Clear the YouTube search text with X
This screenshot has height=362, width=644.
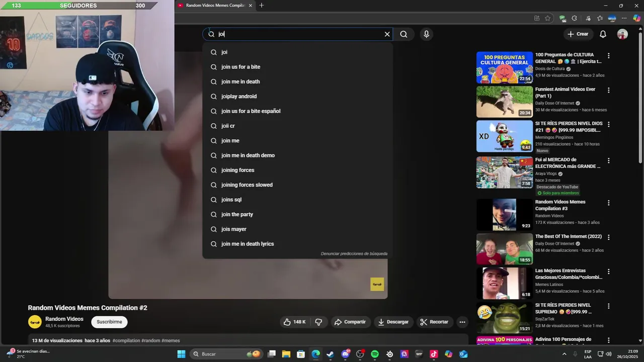[387, 34]
